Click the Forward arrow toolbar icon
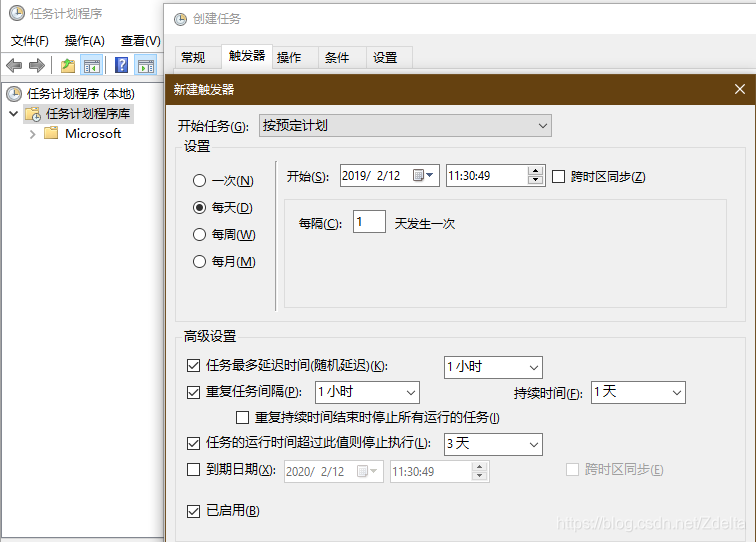Screen dimensions: 756x542 point(37,65)
